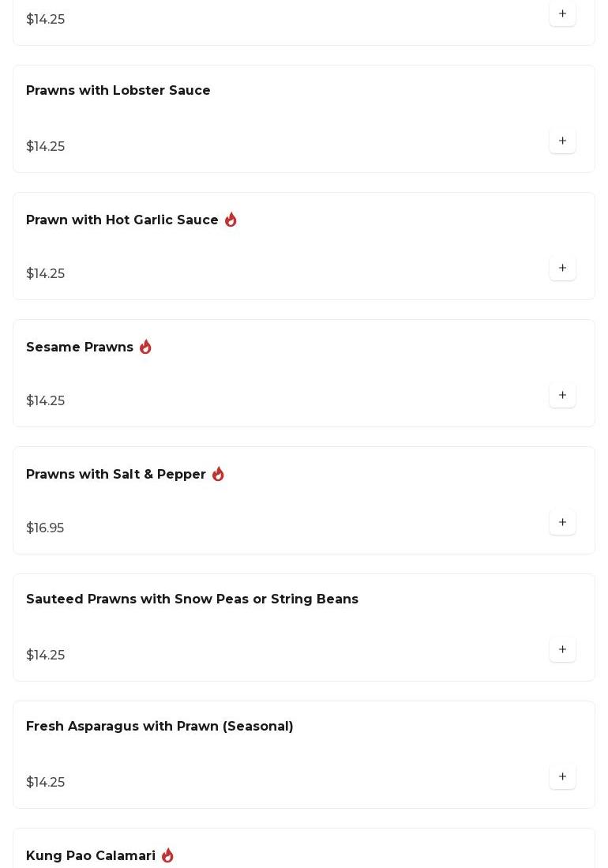Click the topmost plus button

562,13
